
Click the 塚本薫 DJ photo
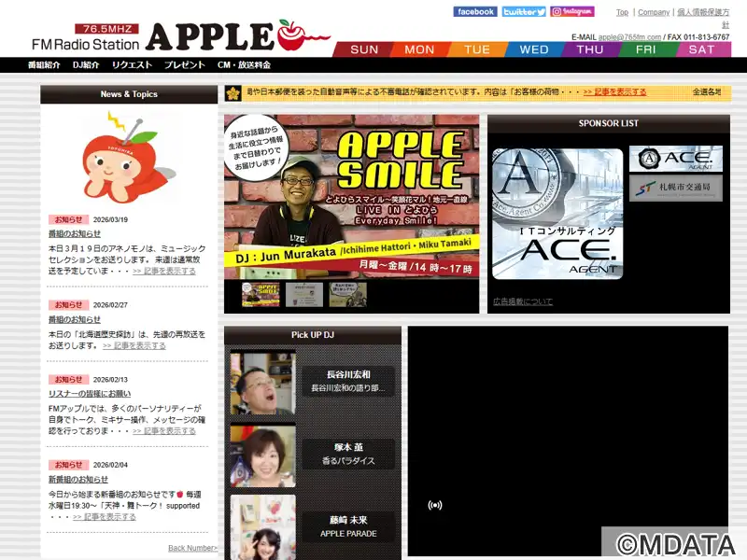coord(263,456)
